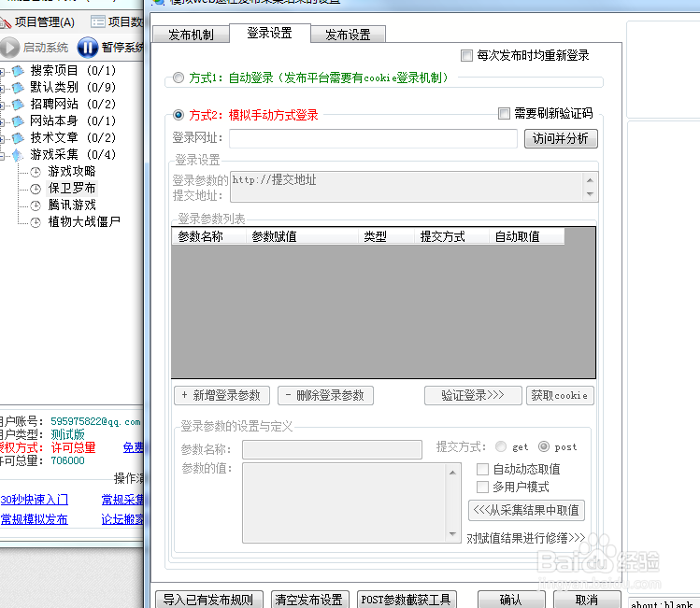
Task: Click the 新增登录参数 button
Action: (x=221, y=395)
